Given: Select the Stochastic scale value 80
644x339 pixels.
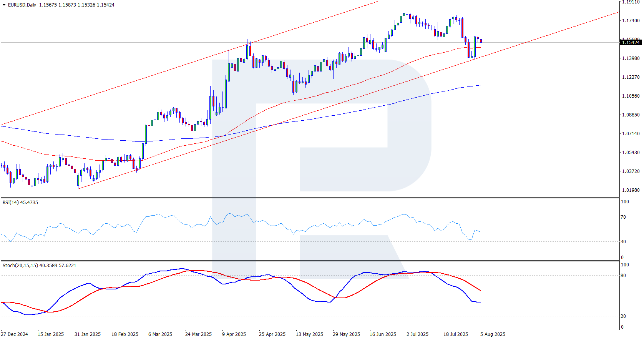Looking at the screenshot, I should point(623,276).
